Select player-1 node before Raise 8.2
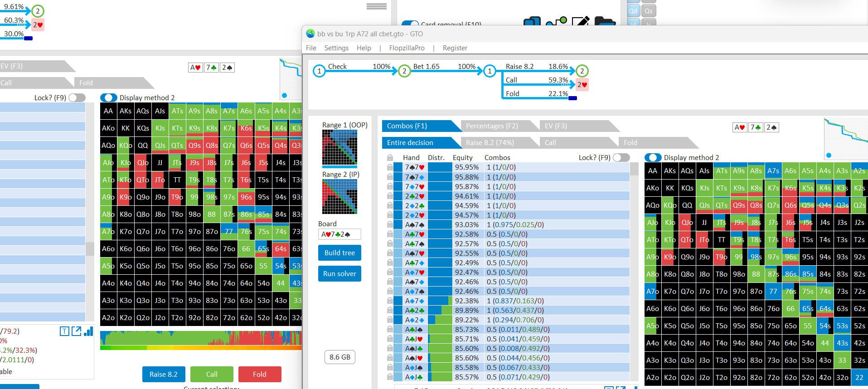This screenshot has width=868, height=389. click(490, 71)
